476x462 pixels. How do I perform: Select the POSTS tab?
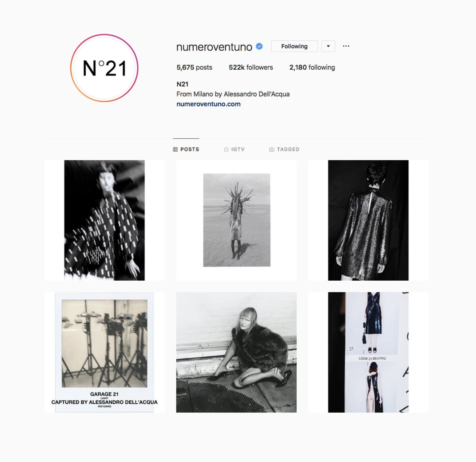click(186, 149)
